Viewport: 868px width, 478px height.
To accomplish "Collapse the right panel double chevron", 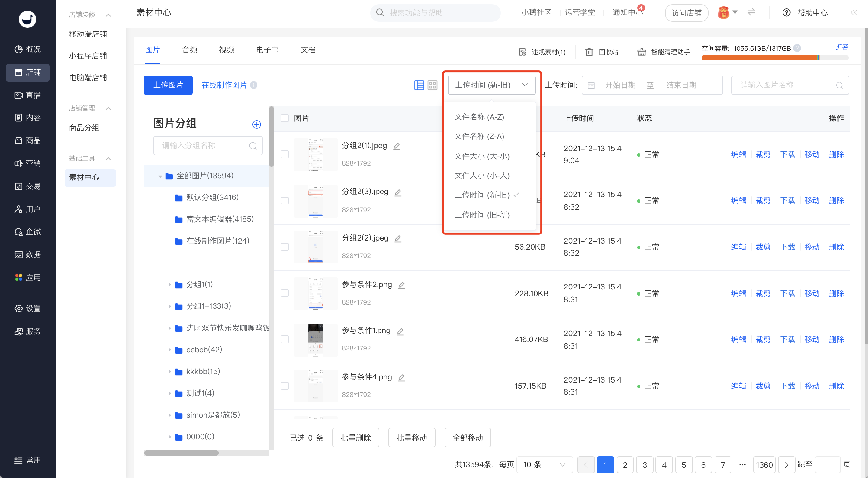I will coord(854,13).
